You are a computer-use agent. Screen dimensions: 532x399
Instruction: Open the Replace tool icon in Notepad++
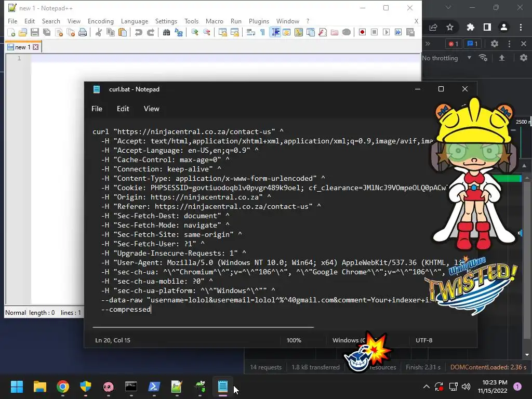click(179, 32)
